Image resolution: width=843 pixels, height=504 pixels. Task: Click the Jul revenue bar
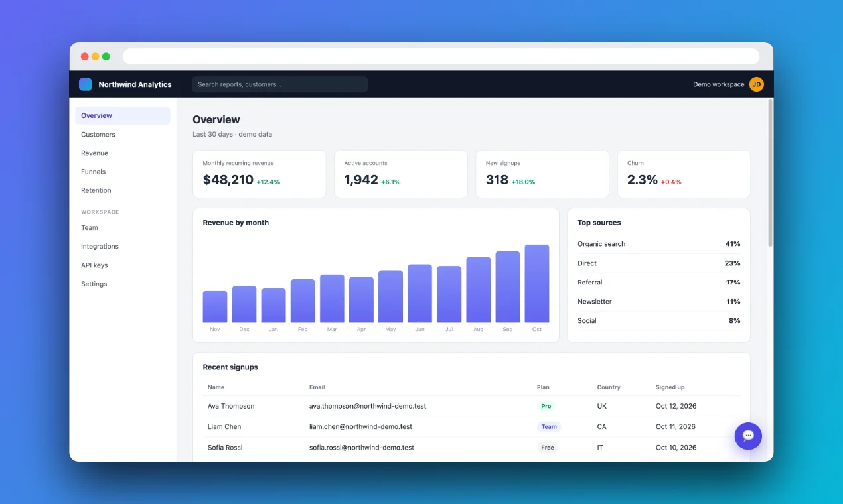pos(449,294)
